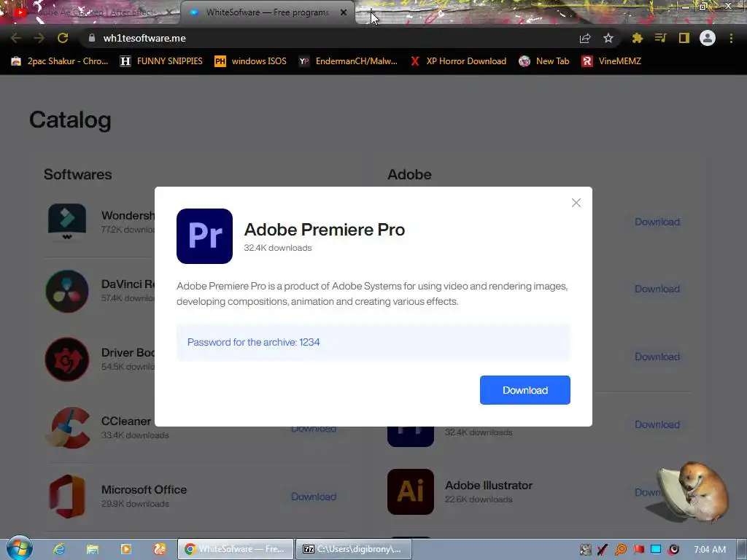Screen dimensions: 747x560
Task: Switch to the 7-Zip C:\Users\digibrony taskbar window
Action: tap(354, 549)
